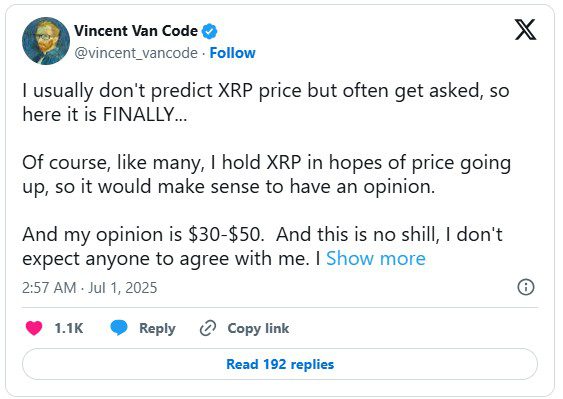Click the Copy link text label

(x=258, y=328)
